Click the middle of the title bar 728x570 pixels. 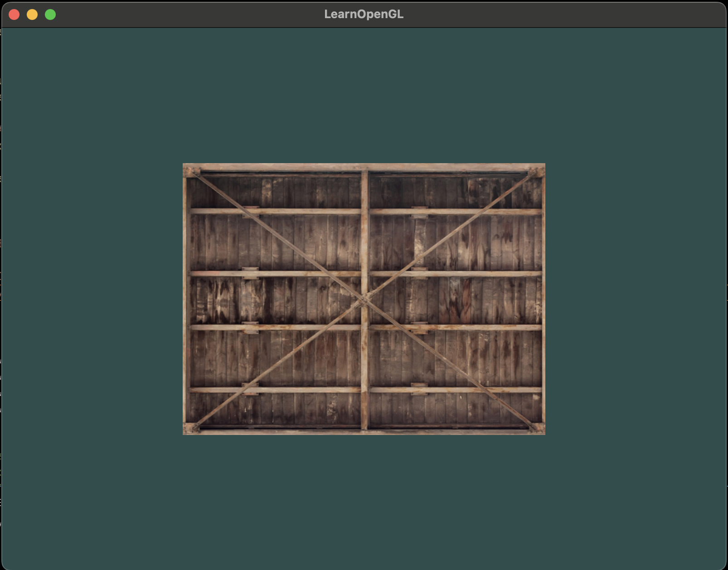pyautogui.click(x=364, y=14)
